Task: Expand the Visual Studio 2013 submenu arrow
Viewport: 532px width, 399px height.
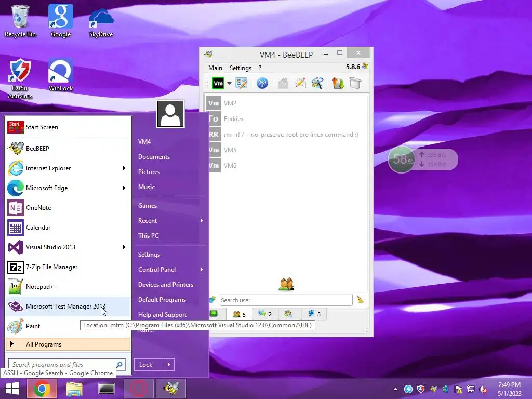Action: click(x=124, y=247)
